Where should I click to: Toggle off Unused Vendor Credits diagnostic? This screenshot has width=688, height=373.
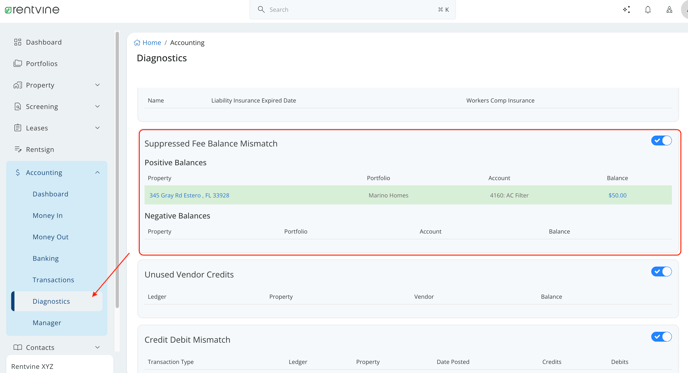(661, 272)
